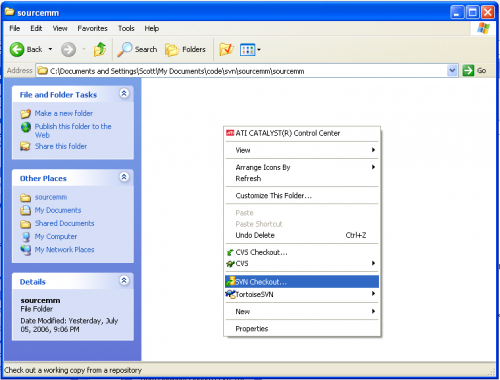The width and height of the screenshot is (500, 380).
Task: Open Shared Documents link
Action: 64,223
